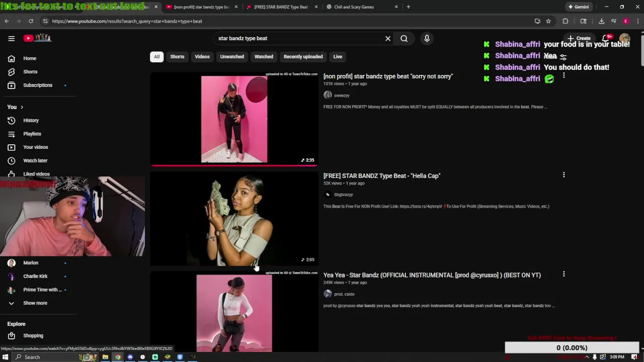Select the All filter chip
Image resolution: width=644 pixels, height=362 pixels.
(156, 57)
